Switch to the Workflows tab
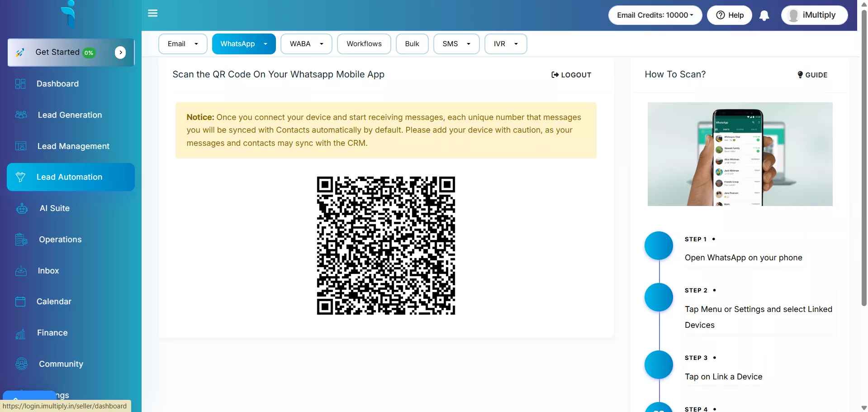The image size is (868, 412). click(x=364, y=44)
